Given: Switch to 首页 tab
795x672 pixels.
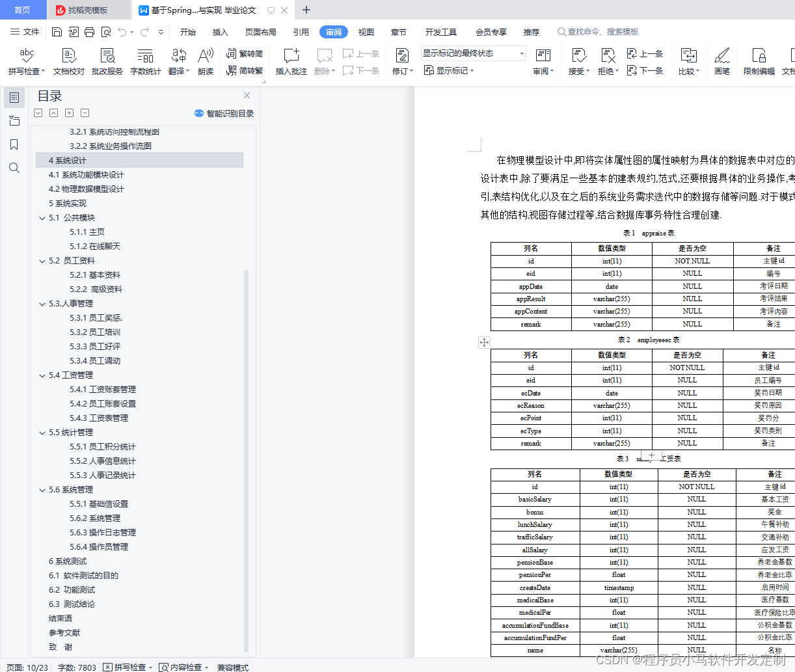Looking at the screenshot, I should (x=22, y=10).
